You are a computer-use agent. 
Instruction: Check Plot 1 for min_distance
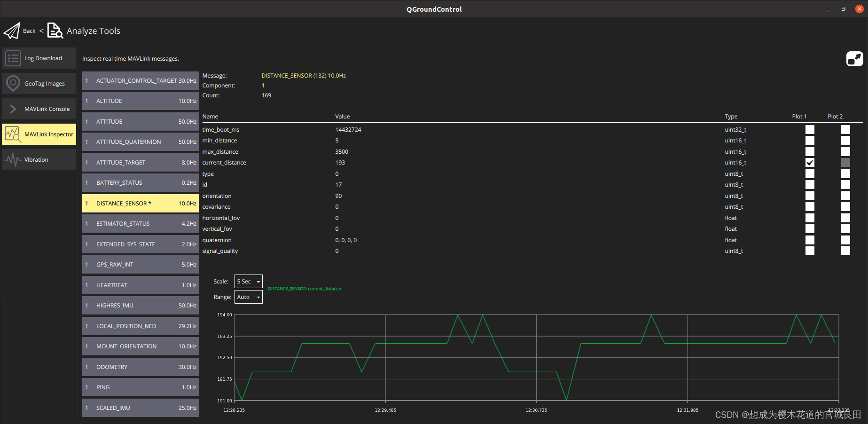pos(810,141)
